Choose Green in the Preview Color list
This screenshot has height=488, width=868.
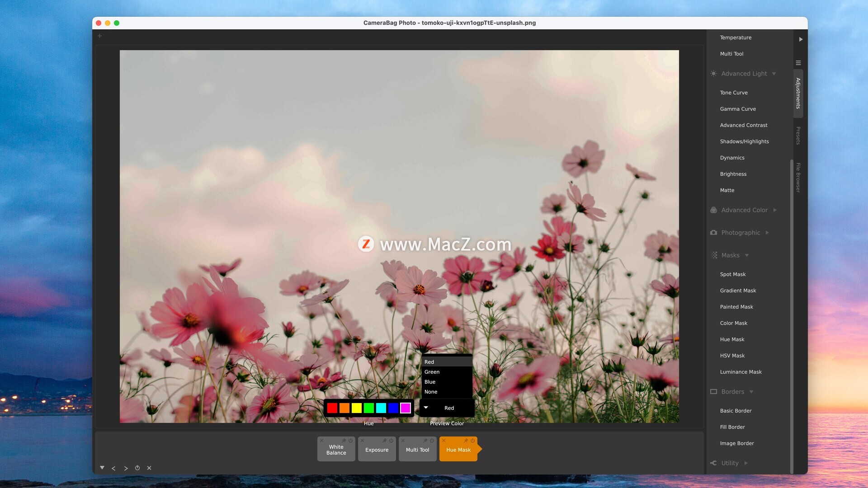447,372
